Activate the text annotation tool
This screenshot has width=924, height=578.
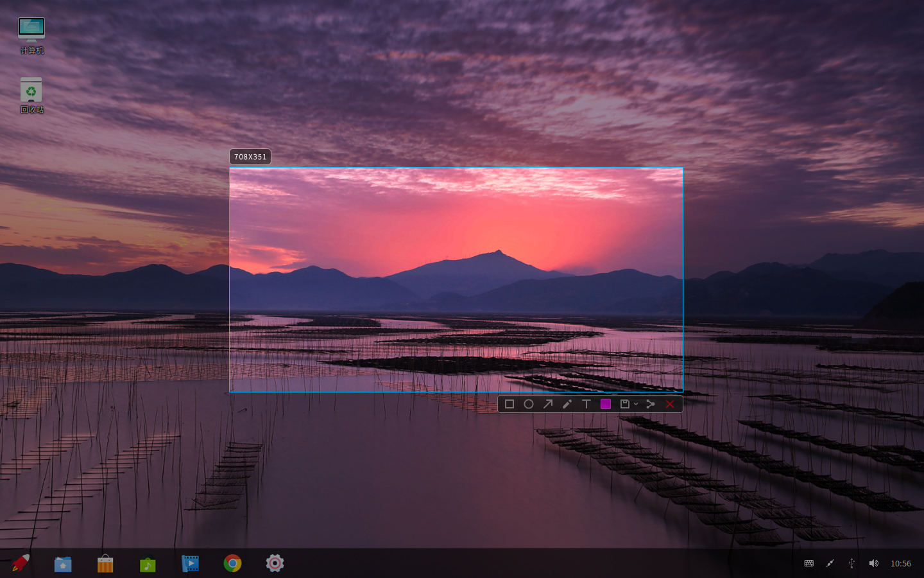tap(586, 404)
